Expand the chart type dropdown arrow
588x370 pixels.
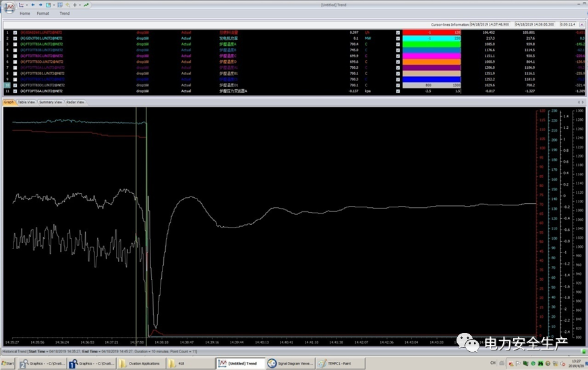[26, 5]
